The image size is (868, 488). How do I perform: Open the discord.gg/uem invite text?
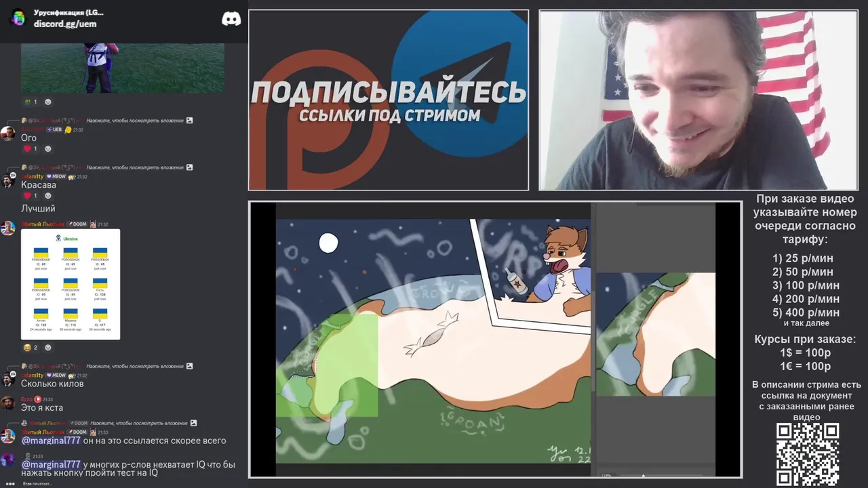[65, 24]
